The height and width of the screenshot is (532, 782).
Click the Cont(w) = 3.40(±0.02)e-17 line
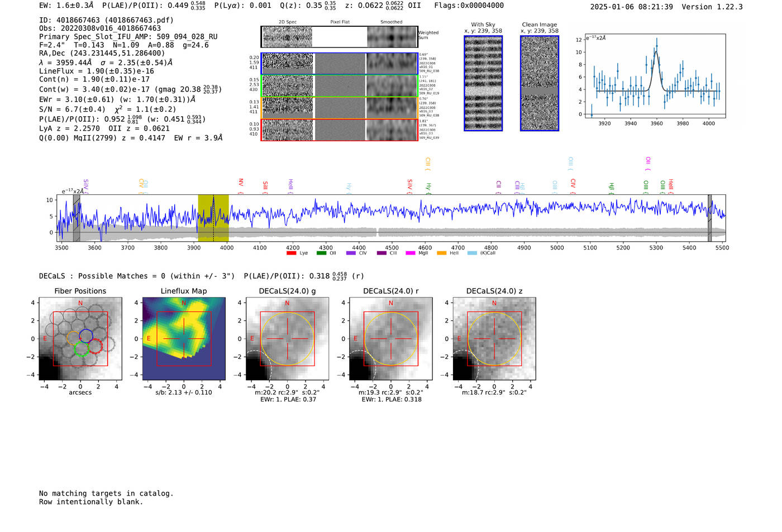(131, 89)
